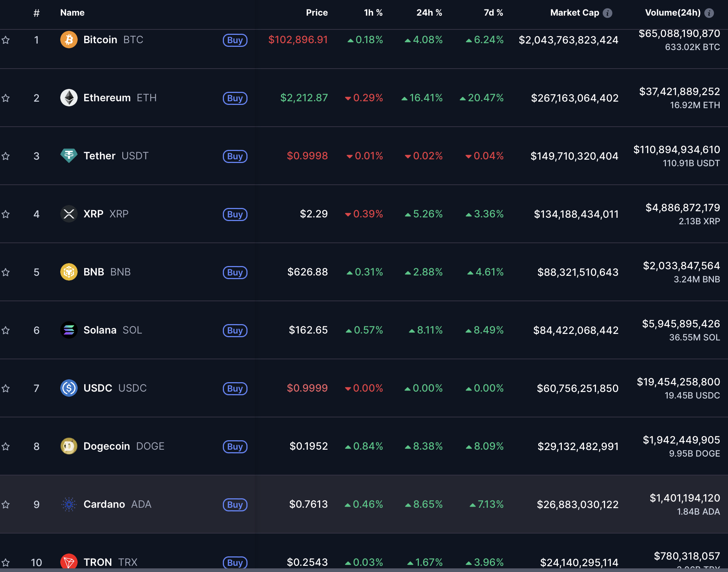Click the XRP logo icon
This screenshot has height=572, width=728.
point(69,214)
